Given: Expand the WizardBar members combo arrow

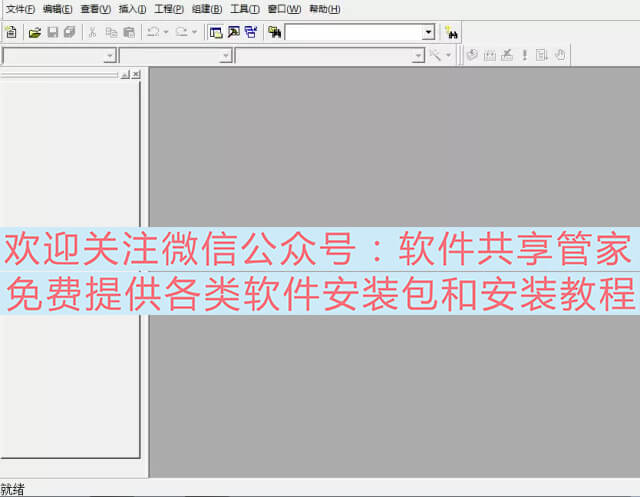Looking at the screenshot, I should (418, 55).
